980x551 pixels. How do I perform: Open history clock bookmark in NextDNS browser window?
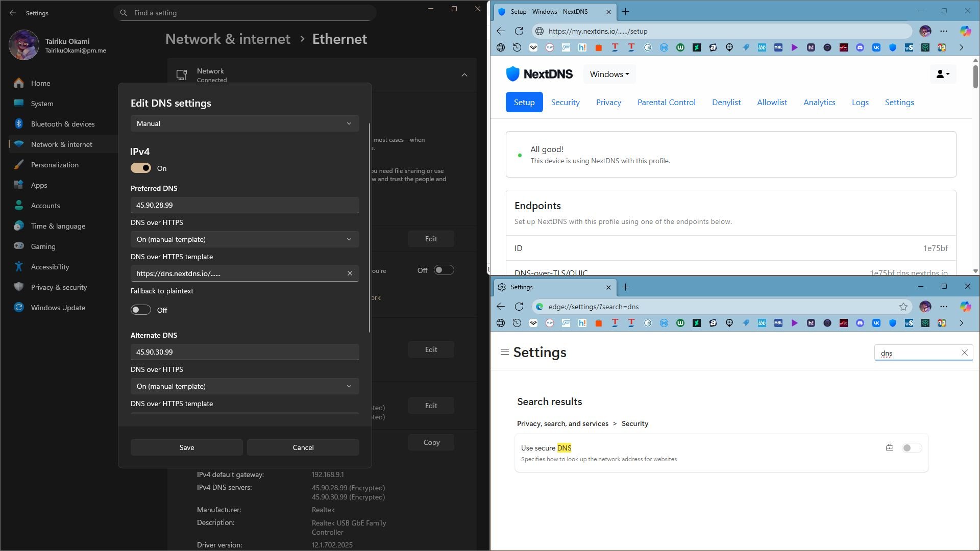tap(517, 47)
